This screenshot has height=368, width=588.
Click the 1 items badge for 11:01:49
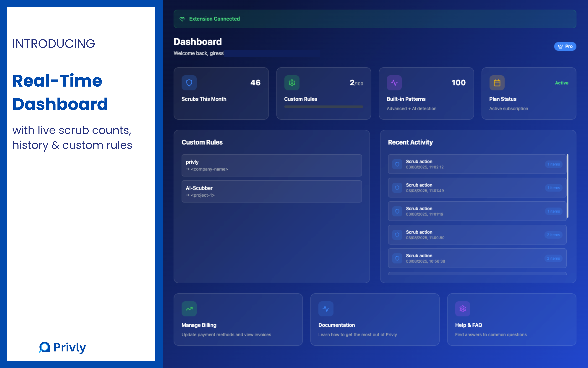pos(553,188)
